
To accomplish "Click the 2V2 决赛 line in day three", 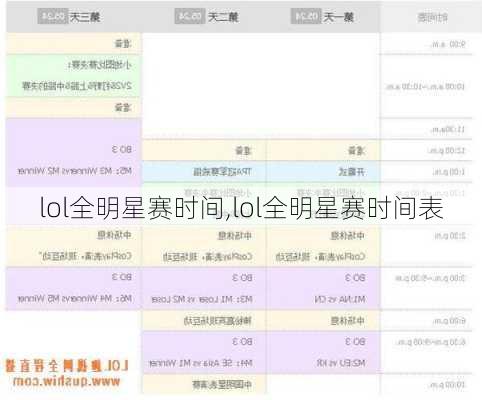I will (77, 86).
